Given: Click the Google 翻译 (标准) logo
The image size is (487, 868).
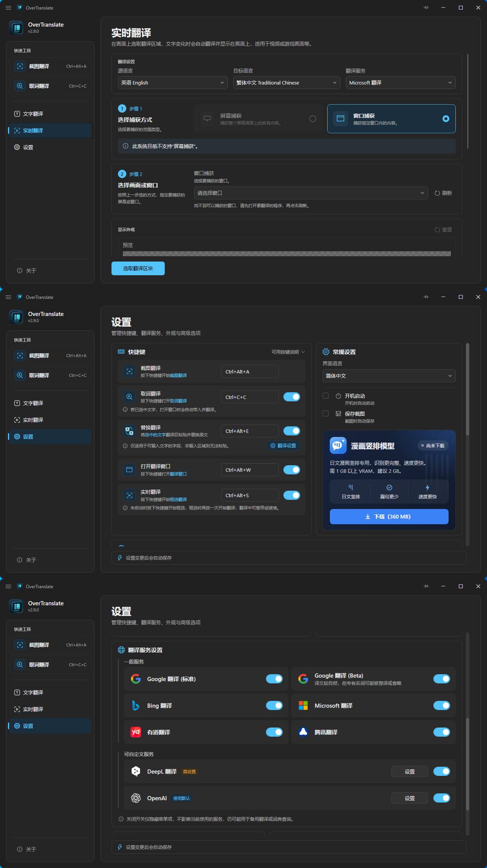Looking at the screenshot, I should click(136, 679).
